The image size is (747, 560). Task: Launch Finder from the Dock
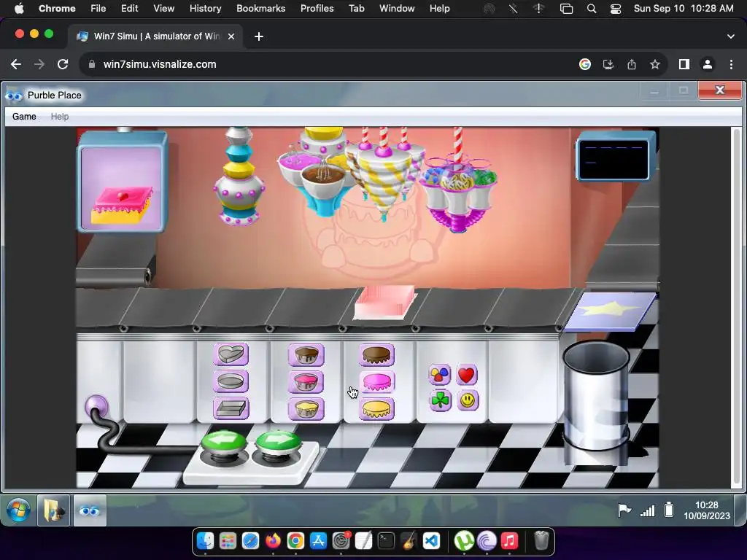[x=205, y=541]
